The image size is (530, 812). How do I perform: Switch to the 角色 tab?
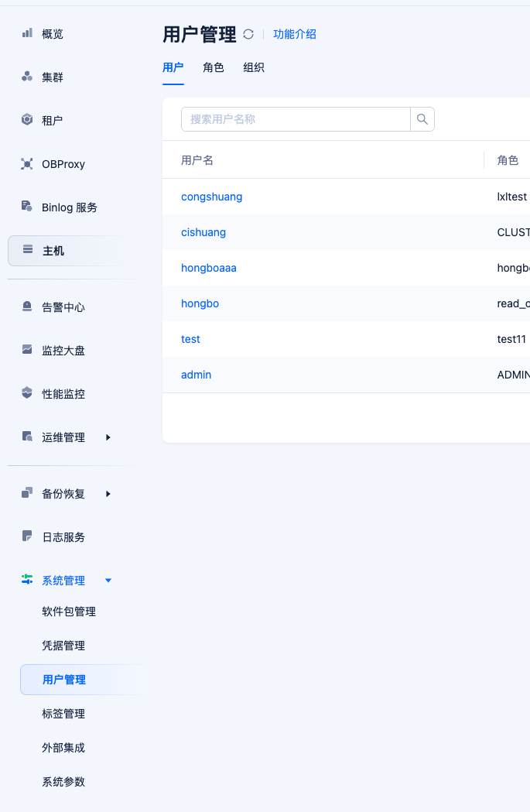tap(214, 67)
